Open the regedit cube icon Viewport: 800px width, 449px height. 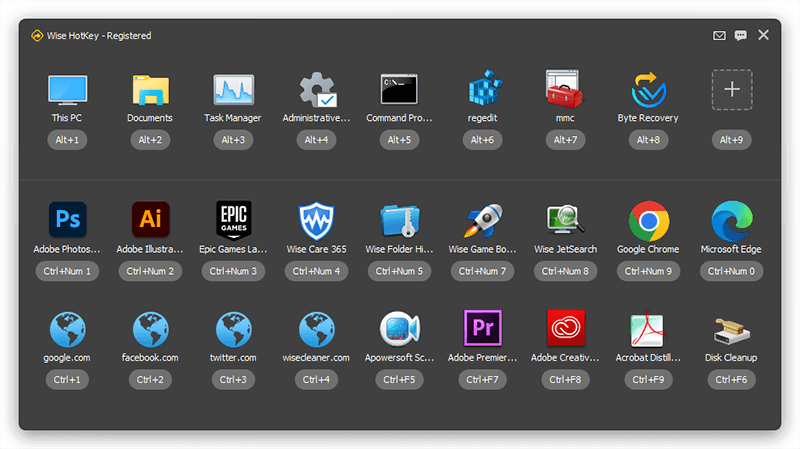[x=485, y=89]
